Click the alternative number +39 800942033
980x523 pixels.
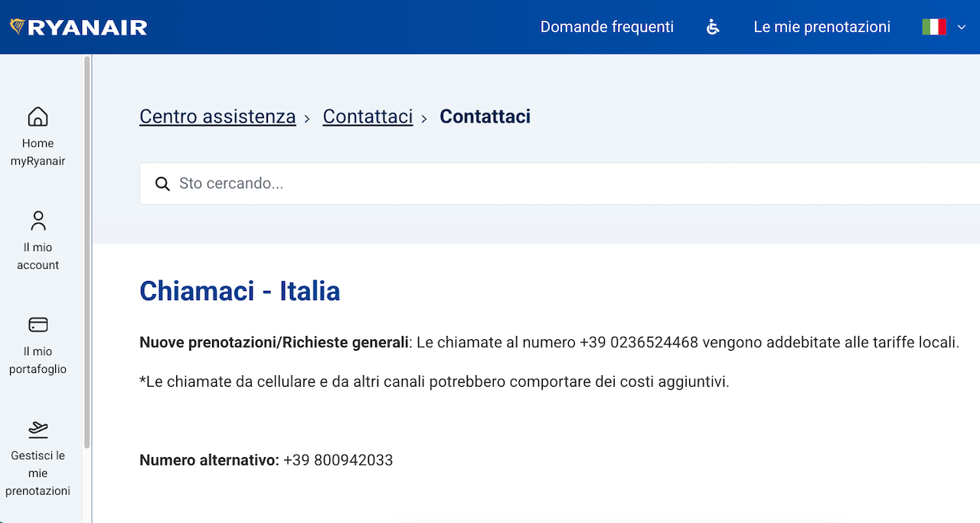[338, 460]
